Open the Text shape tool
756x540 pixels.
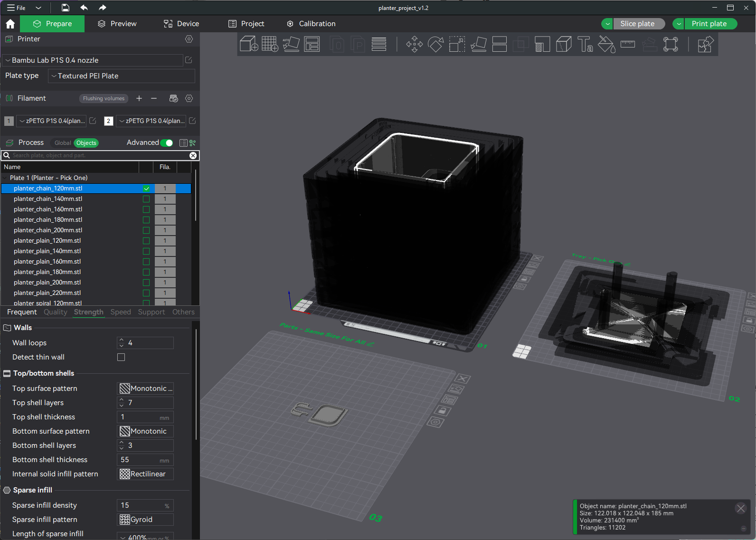coord(585,44)
